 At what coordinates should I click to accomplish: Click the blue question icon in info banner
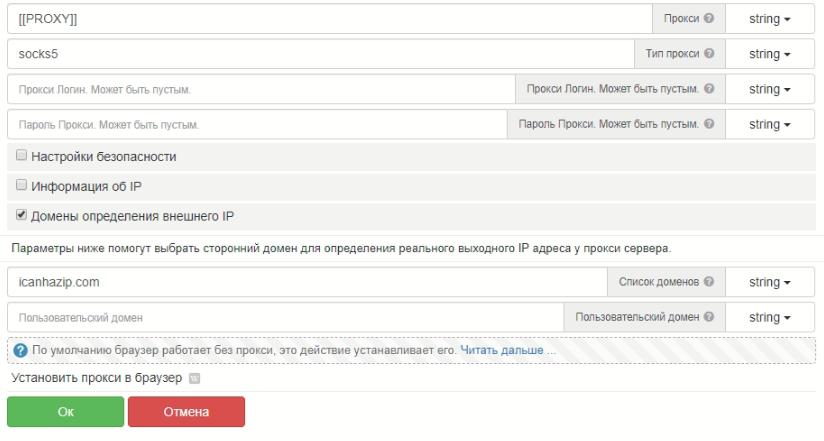20,351
